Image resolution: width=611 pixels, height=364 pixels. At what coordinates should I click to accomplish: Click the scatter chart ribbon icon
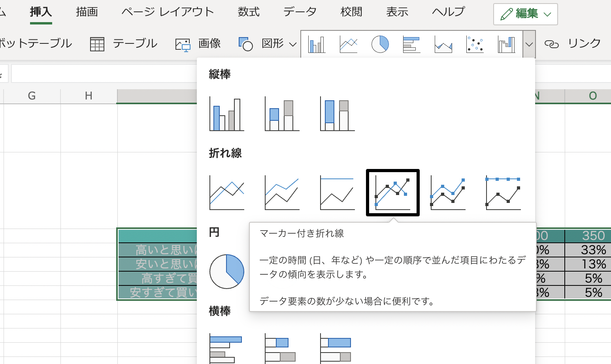click(x=475, y=44)
